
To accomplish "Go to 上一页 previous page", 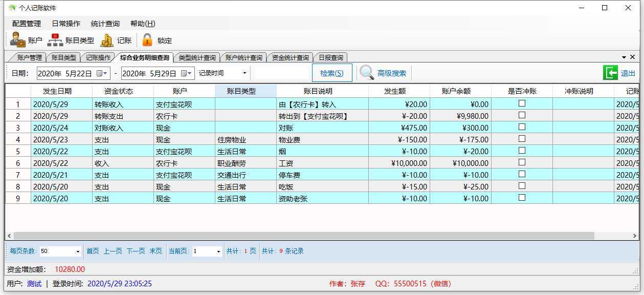I will tap(113, 251).
